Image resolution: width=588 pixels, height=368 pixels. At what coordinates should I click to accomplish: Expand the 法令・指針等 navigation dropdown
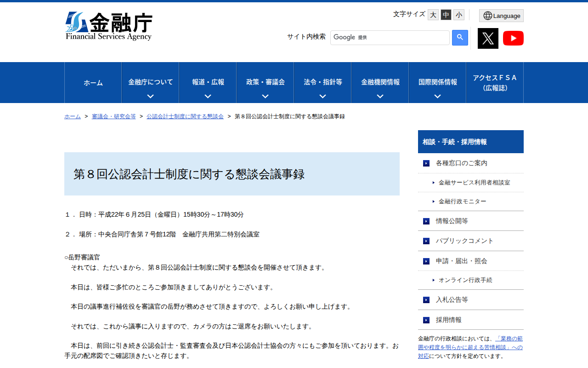tap(322, 82)
